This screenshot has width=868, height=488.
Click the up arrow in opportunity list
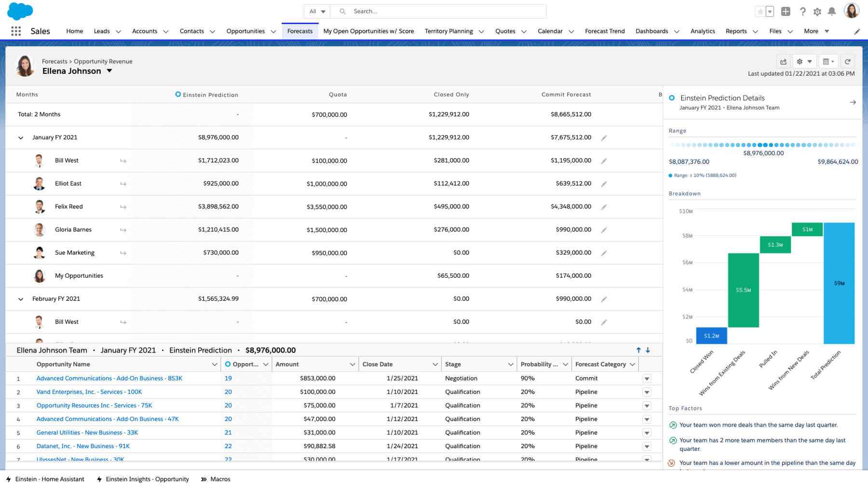[x=638, y=350]
